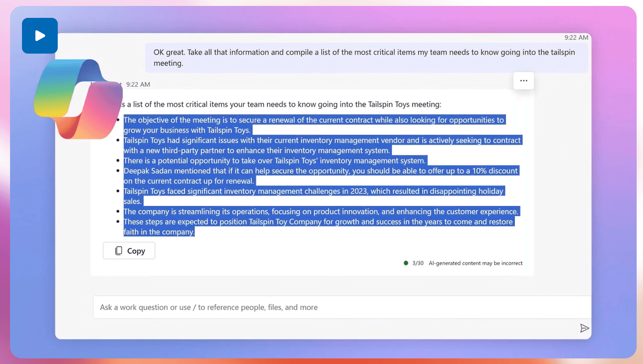
Task: Click the bullet about meeting objective and contract renewal
Action: click(x=314, y=125)
